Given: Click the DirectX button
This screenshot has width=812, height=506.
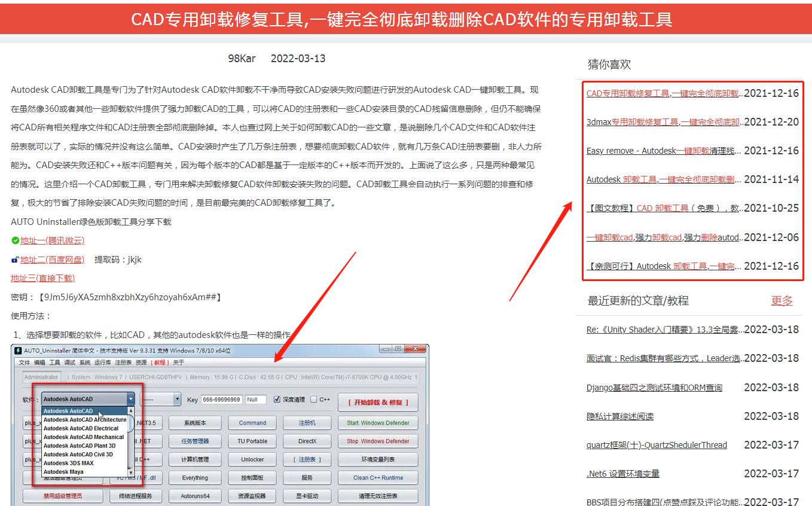Looking at the screenshot, I should [307, 441].
